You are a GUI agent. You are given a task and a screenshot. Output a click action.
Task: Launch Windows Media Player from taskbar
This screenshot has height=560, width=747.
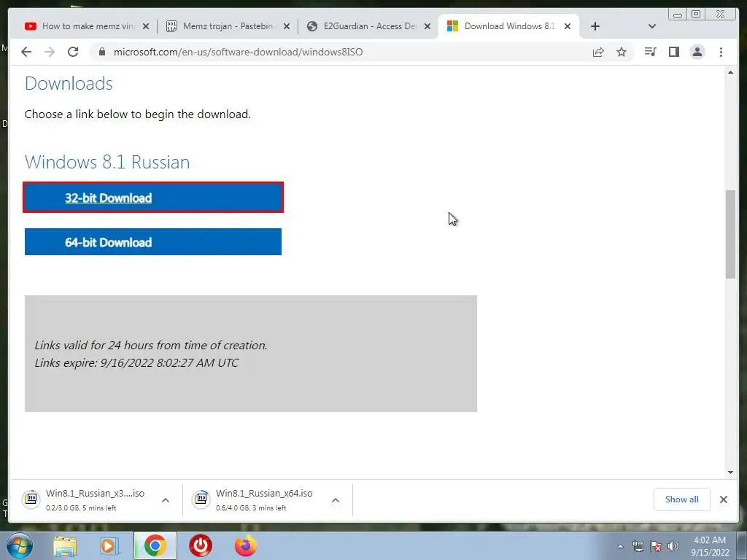tap(109, 545)
